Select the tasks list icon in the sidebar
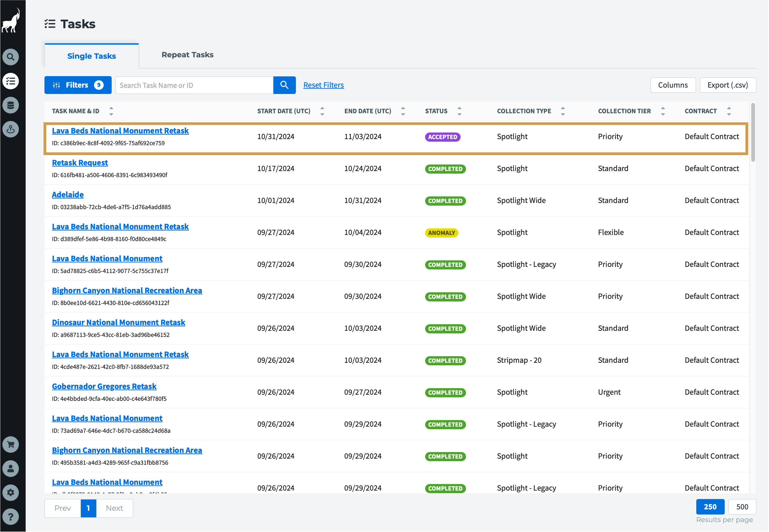This screenshot has width=769, height=532. pos(11,81)
